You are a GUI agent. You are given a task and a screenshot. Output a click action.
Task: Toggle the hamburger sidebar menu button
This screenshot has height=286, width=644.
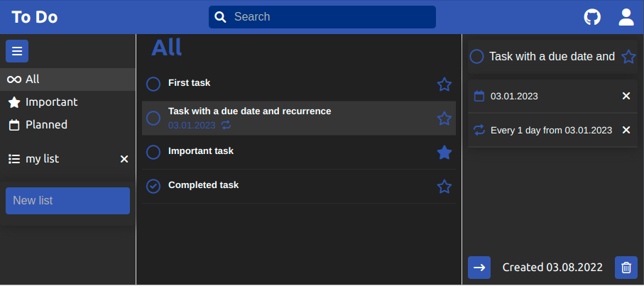(17, 51)
